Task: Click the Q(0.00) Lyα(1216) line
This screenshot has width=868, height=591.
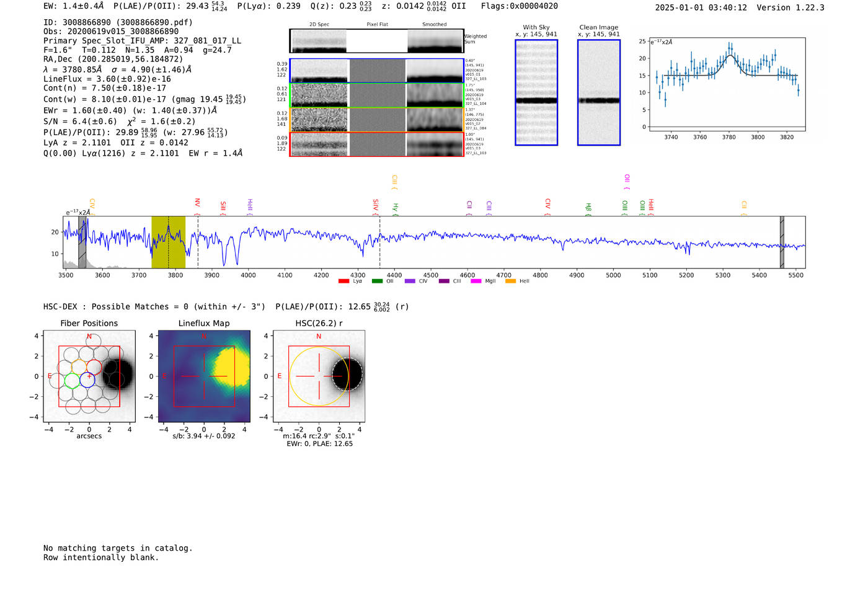Action: click(143, 153)
